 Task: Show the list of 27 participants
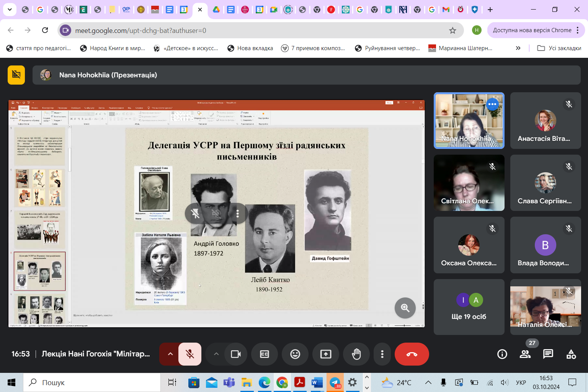tap(525, 354)
